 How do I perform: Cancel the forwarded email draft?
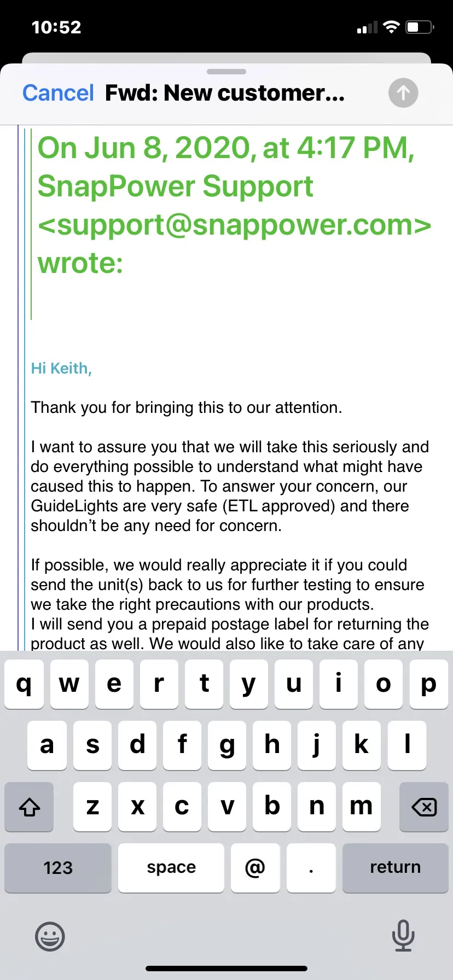(58, 93)
